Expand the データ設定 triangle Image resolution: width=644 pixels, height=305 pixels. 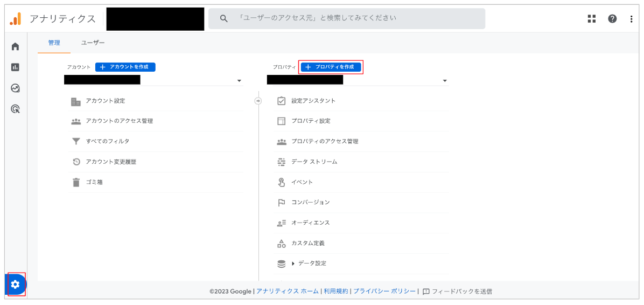(x=293, y=264)
